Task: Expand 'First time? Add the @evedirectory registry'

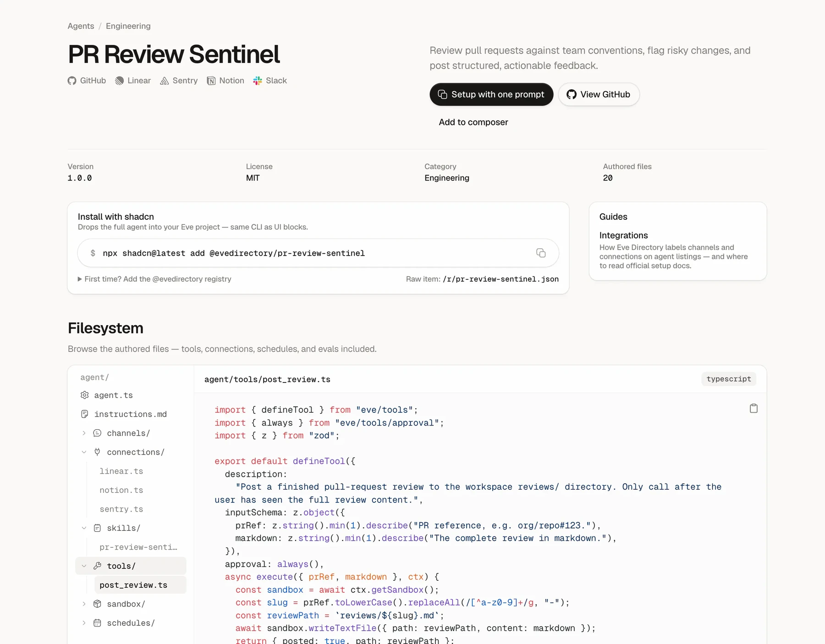Action: tap(154, 279)
